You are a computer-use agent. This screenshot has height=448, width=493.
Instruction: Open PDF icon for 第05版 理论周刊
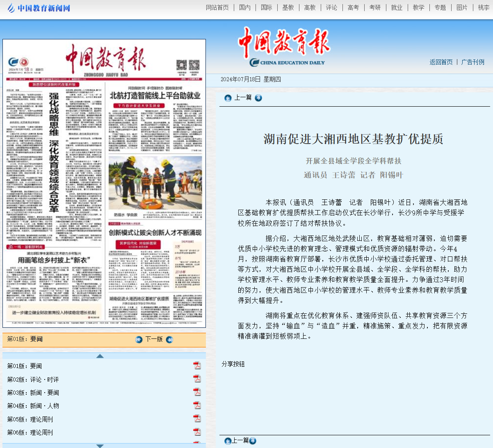point(197,418)
